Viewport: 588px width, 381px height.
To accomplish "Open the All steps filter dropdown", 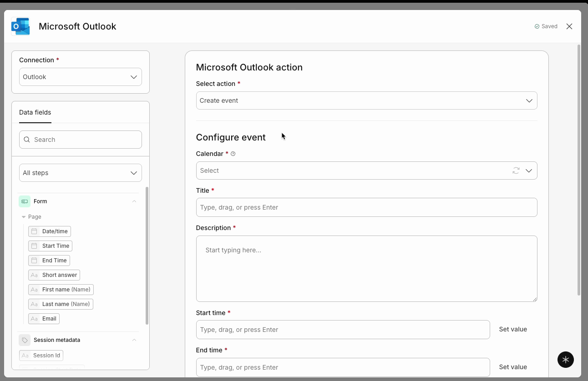I will point(81,173).
